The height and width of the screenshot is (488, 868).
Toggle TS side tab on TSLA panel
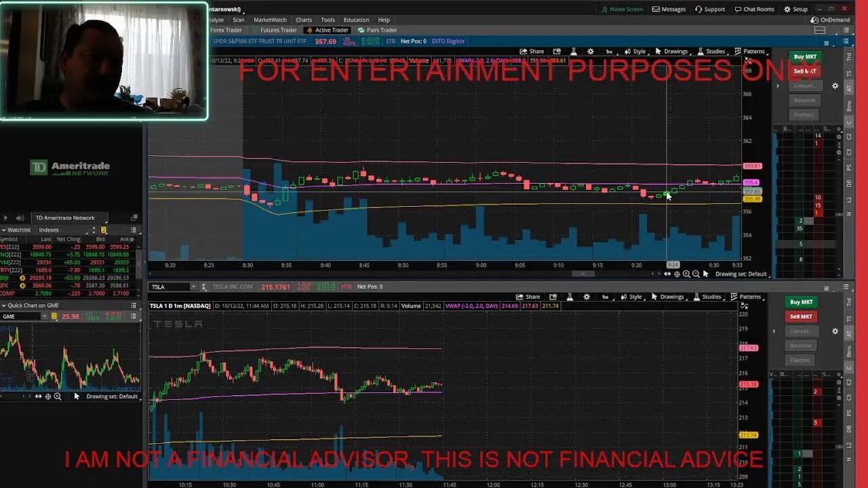848,317
